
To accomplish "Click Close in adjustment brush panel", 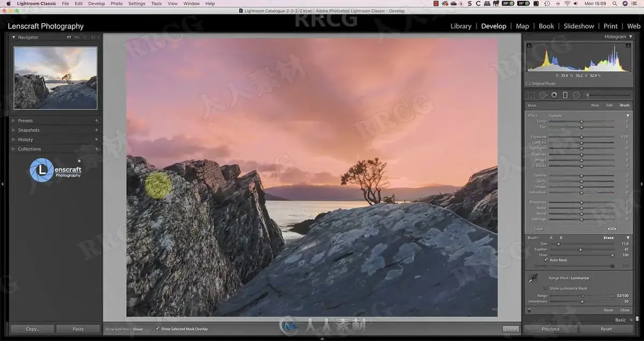I will (625, 310).
